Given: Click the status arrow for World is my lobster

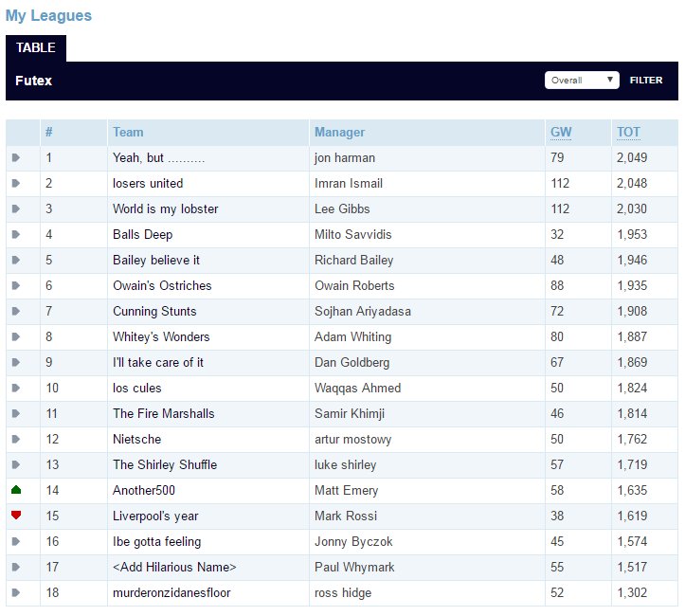Looking at the screenshot, I should coord(16,208).
